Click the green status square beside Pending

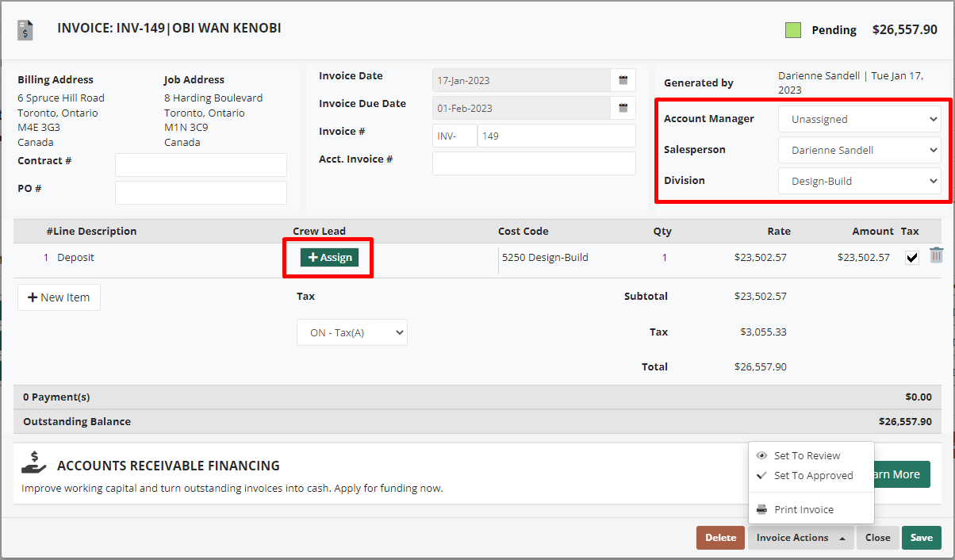pyautogui.click(x=792, y=29)
